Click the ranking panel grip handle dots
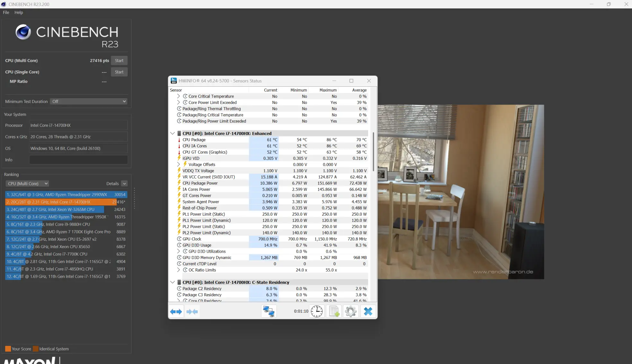632x364 pixels. tap(134, 198)
